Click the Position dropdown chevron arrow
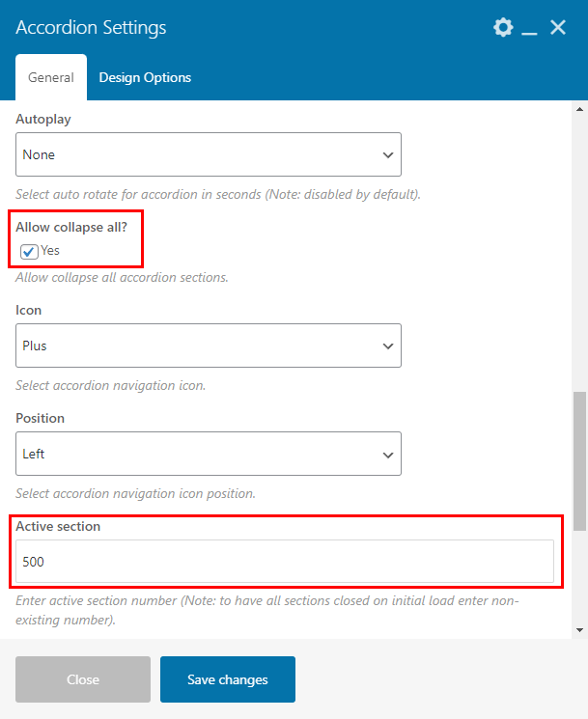588x719 pixels. click(388, 455)
